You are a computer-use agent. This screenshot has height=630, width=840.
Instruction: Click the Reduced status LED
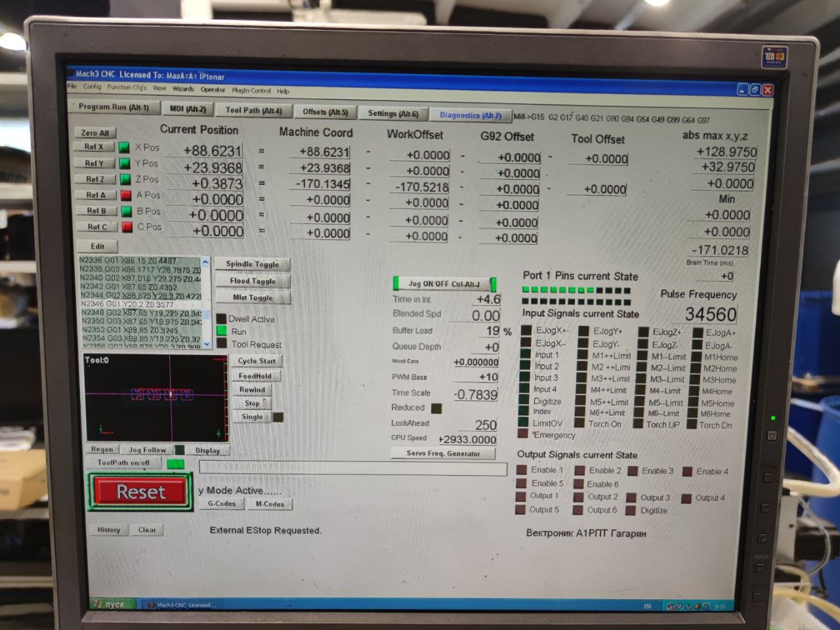tap(436, 408)
